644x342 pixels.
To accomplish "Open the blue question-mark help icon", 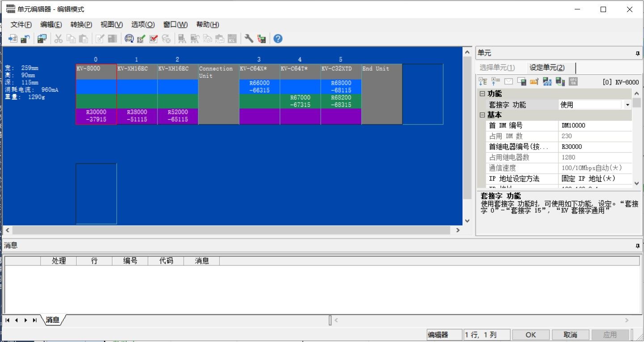I will point(277,38).
